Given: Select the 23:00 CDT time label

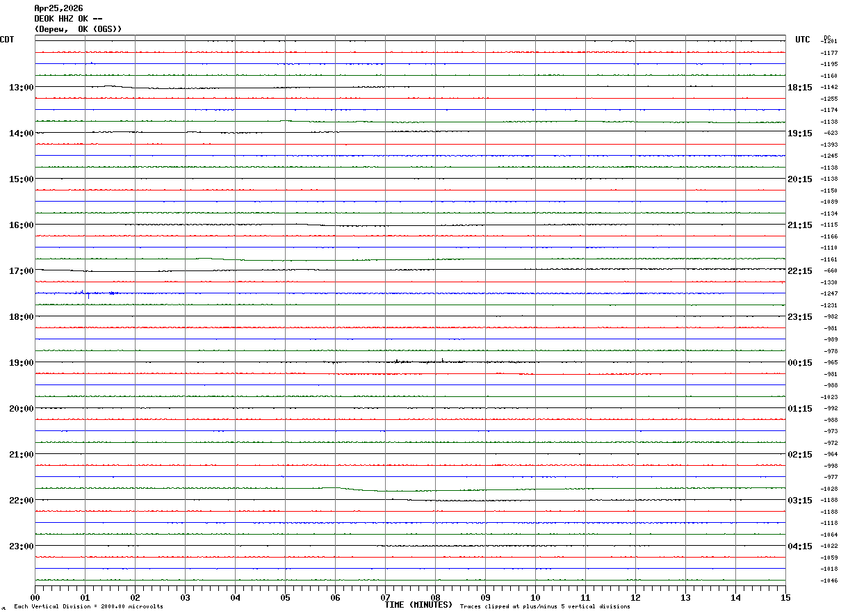Looking at the screenshot, I should point(21,546).
